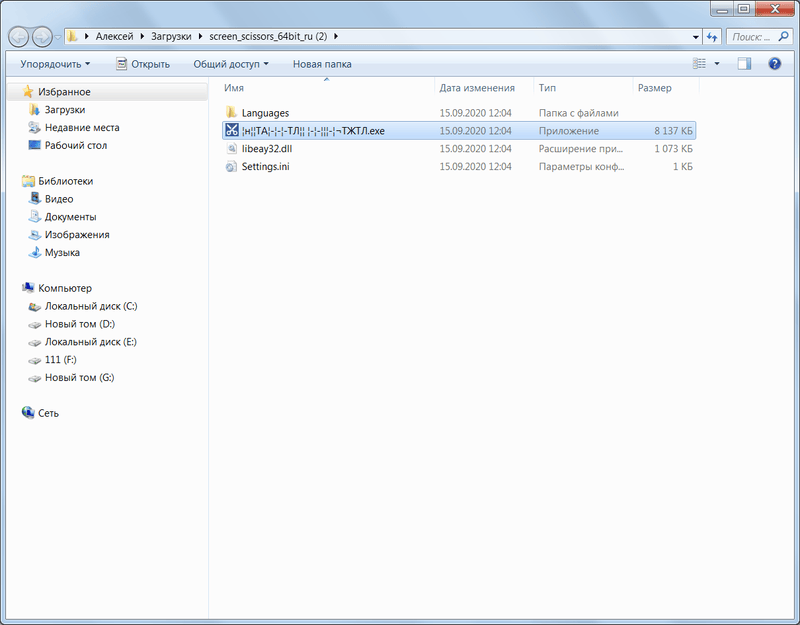Select Сеть in the navigation pane

[48, 413]
